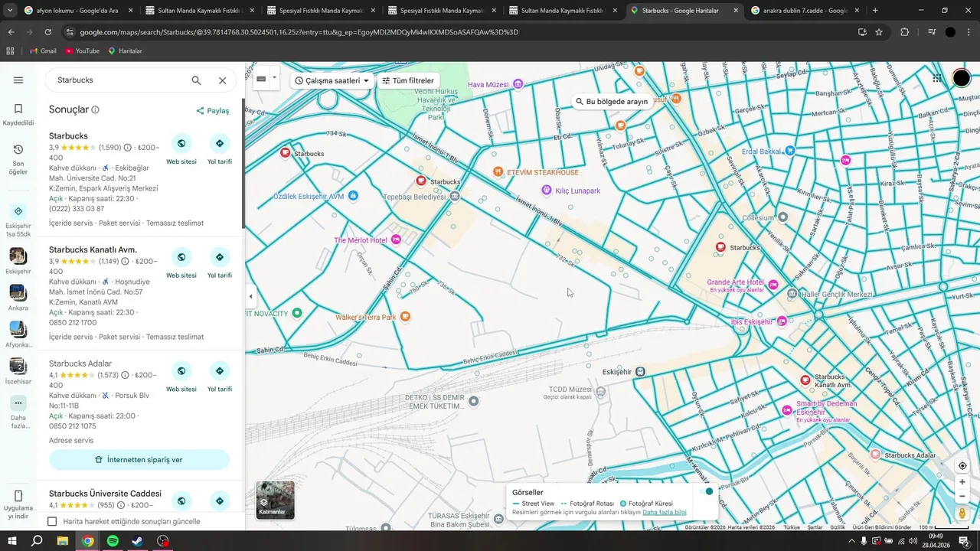Click the İnternetten sipariş ver button
This screenshot has width=980, height=551.
pyautogui.click(x=139, y=460)
